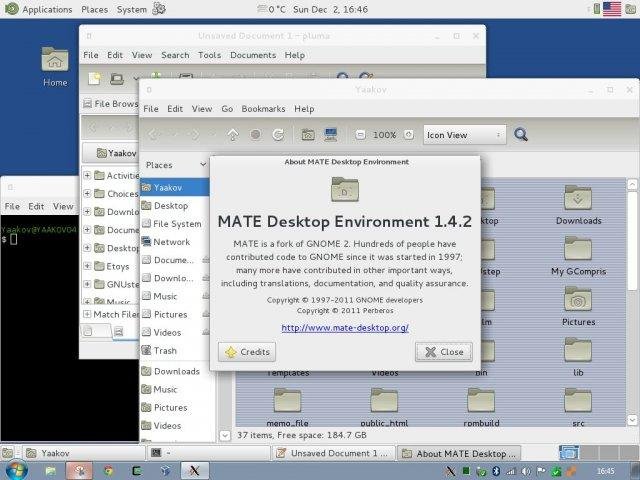Click the Windows Start orb
The width and height of the screenshot is (640, 480).
click(x=16, y=471)
